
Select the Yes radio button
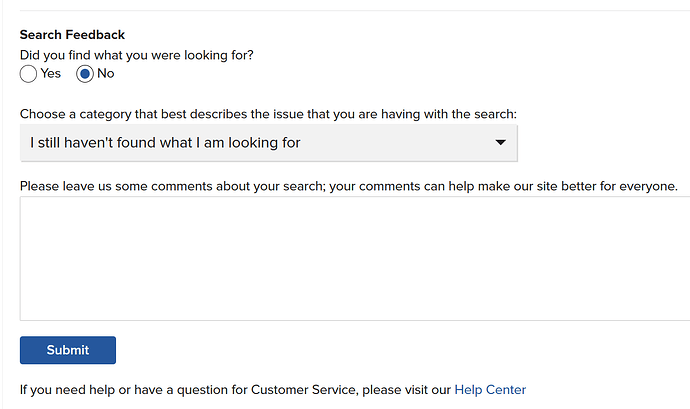tap(28, 74)
